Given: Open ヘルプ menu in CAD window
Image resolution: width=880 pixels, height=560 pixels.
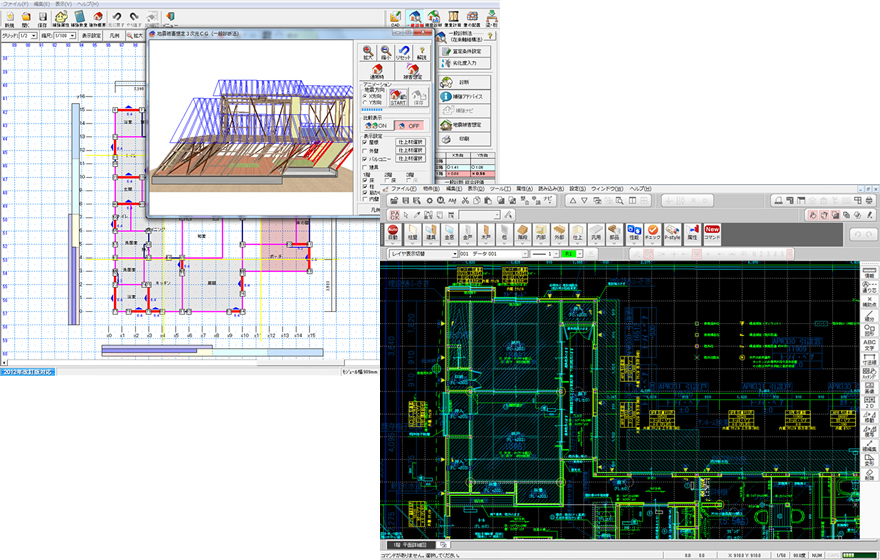Looking at the screenshot, I should [640, 189].
